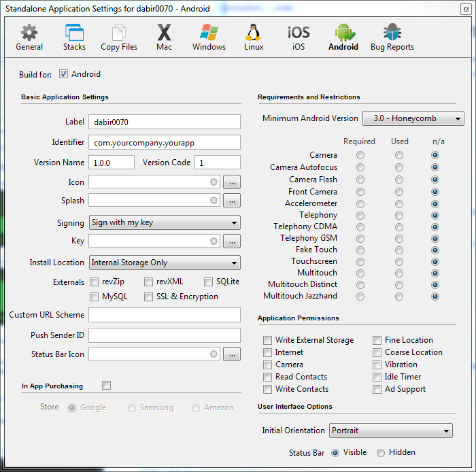The height and width of the screenshot is (472, 476).
Task: Open the General settings pane
Action: coord(29,38)
